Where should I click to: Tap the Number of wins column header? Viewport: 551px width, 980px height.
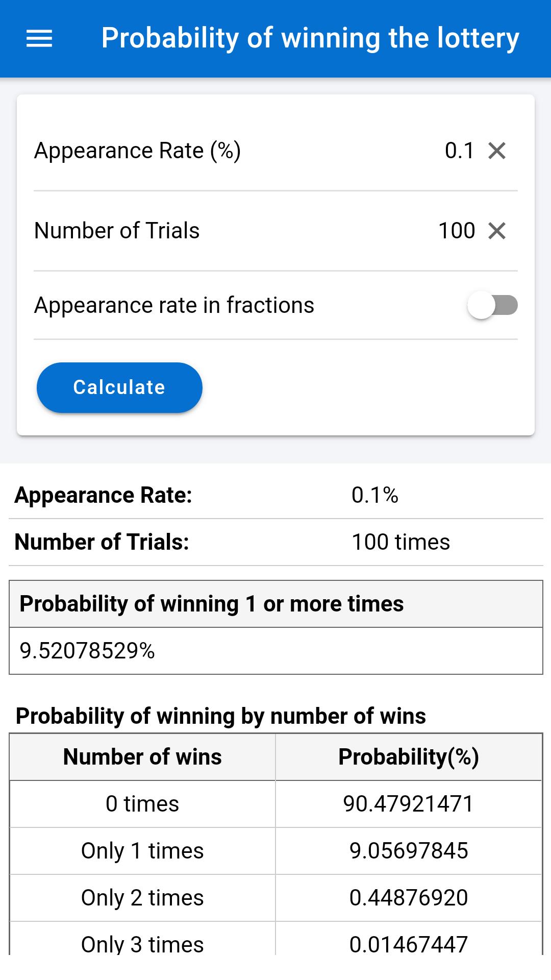point(142,757)
